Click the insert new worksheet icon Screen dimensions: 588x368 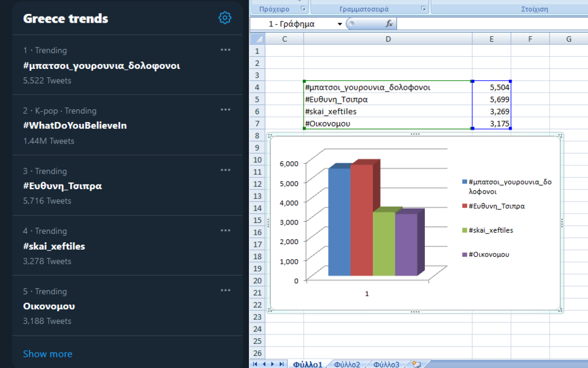click(x=416, y=364)
